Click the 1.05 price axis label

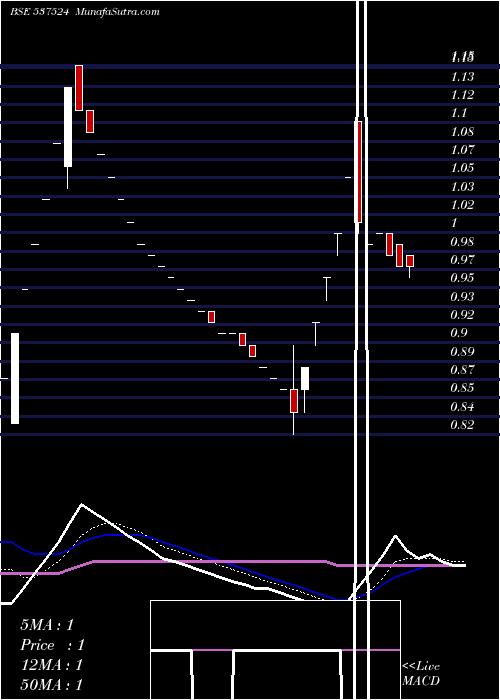[462, 168]
